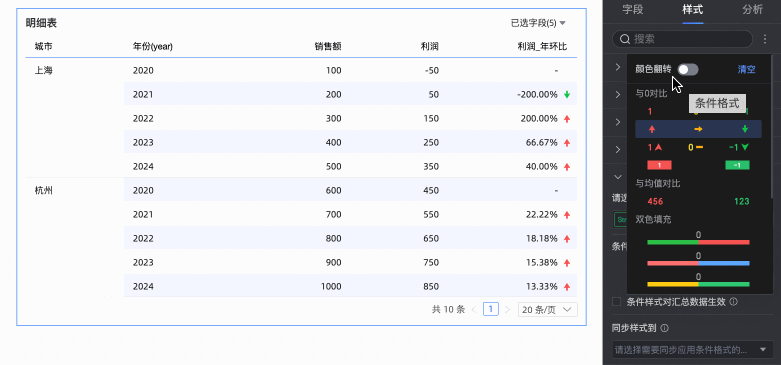Click the red up arrow beside 66.67%
Image resolution: width=781 pixels, height=365 pixels.
coord(567,142)
